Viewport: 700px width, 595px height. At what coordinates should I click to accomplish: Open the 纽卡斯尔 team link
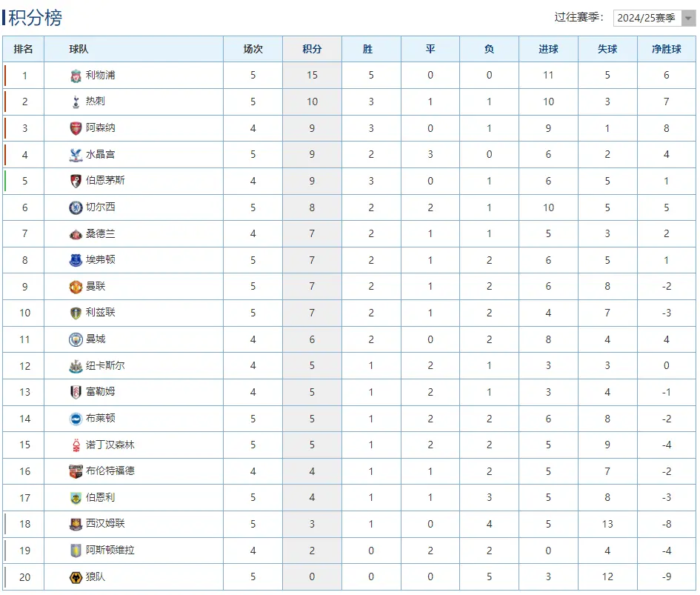coord(105,365)
